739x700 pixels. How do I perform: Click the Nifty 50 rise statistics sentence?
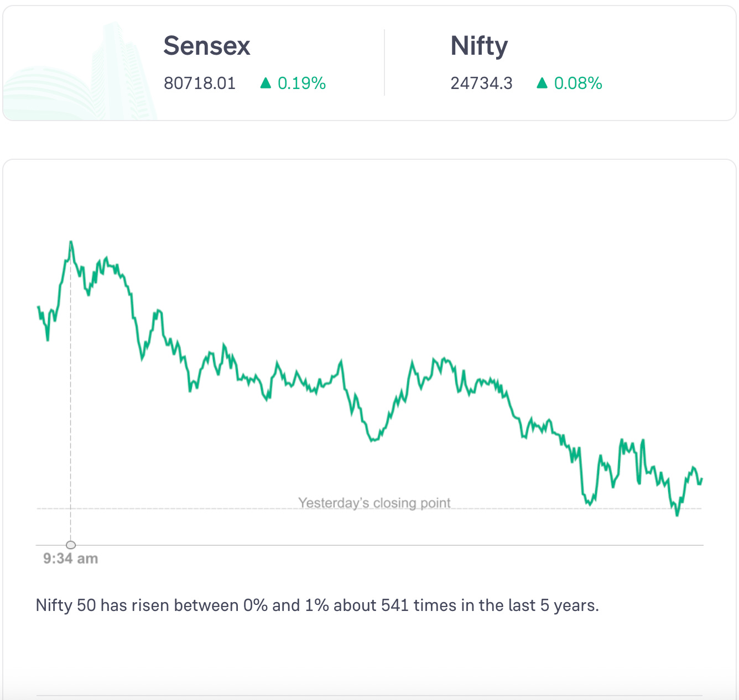pyautogui.click(x=318, y=605)
